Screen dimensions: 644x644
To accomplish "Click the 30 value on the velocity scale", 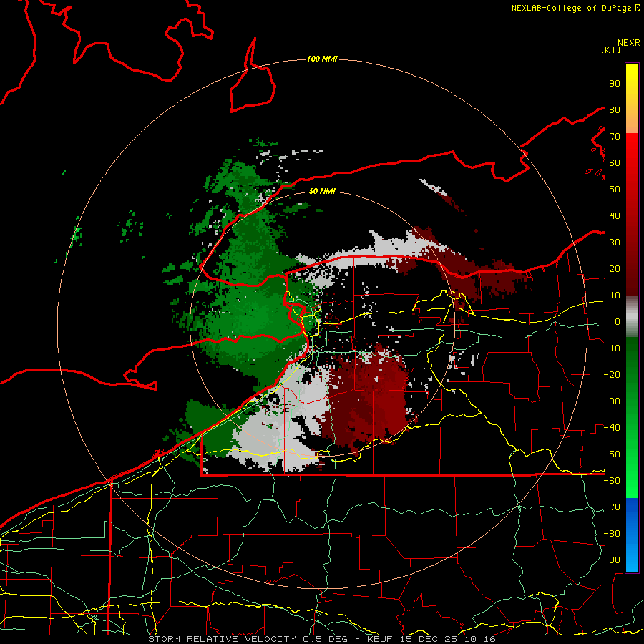I will pos(615,243).
